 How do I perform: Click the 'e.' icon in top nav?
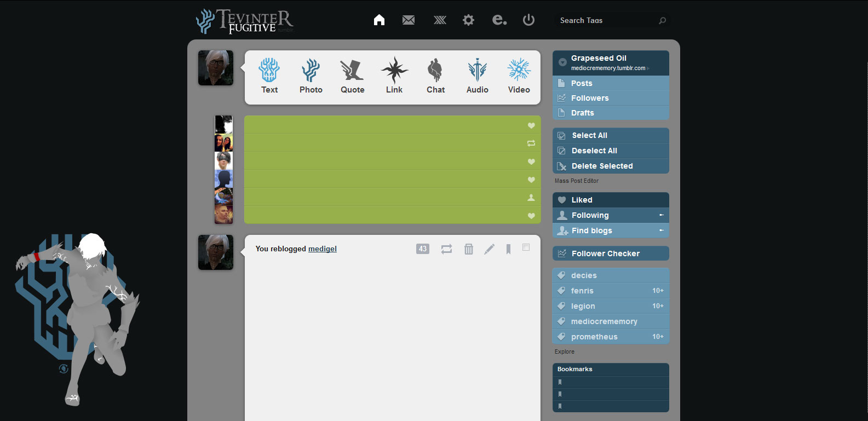point(499,20)
